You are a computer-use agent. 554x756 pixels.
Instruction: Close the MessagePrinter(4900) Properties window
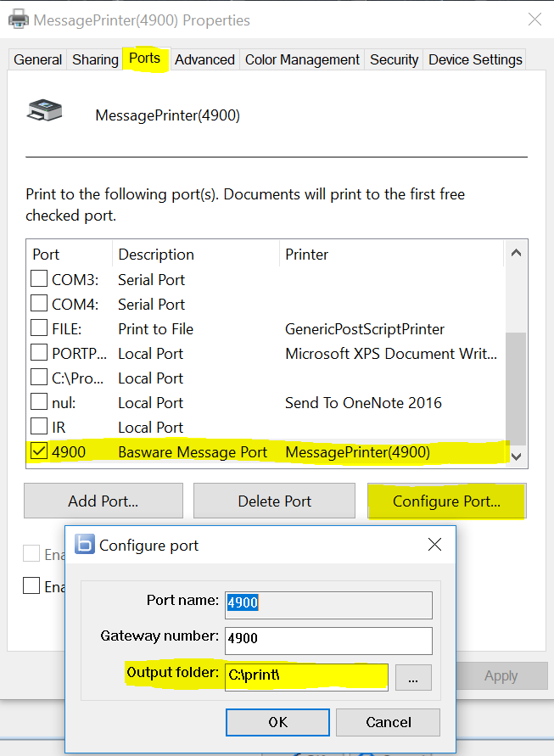point(534,20)
